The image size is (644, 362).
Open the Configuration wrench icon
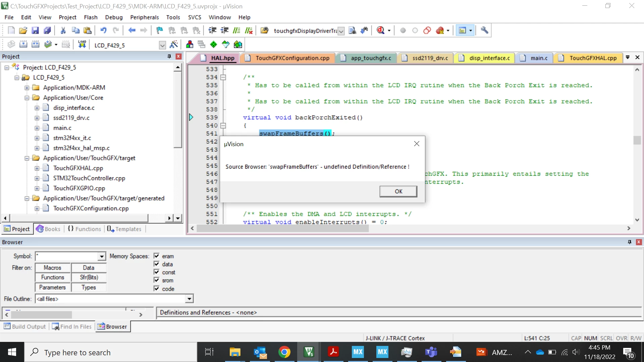point(484,31)
